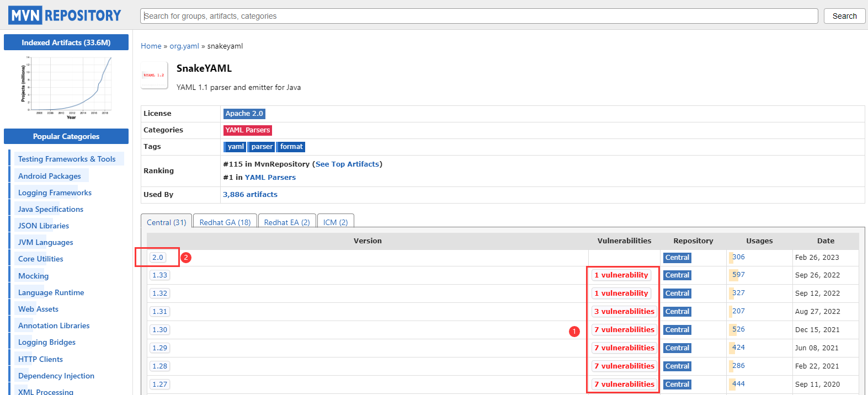Open version 1.28
Screen dimensions: 868x395
(x=160, y=366)
